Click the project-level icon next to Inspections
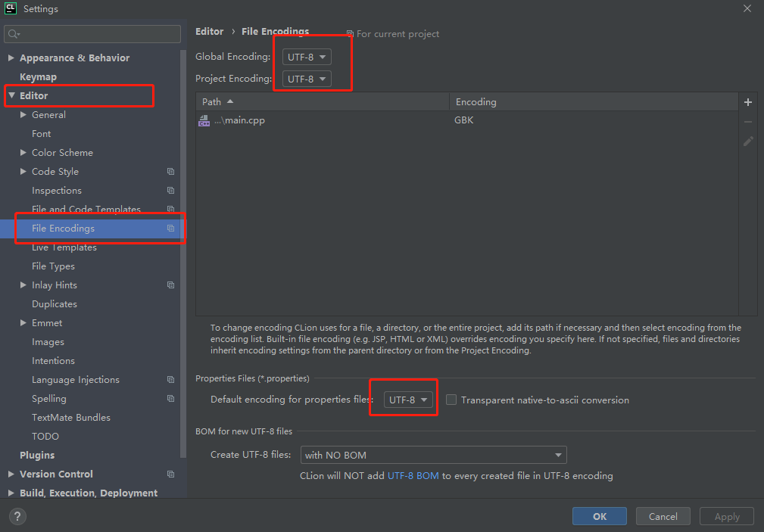This screenshot has width=764, height=532. (x=170, y=191)
